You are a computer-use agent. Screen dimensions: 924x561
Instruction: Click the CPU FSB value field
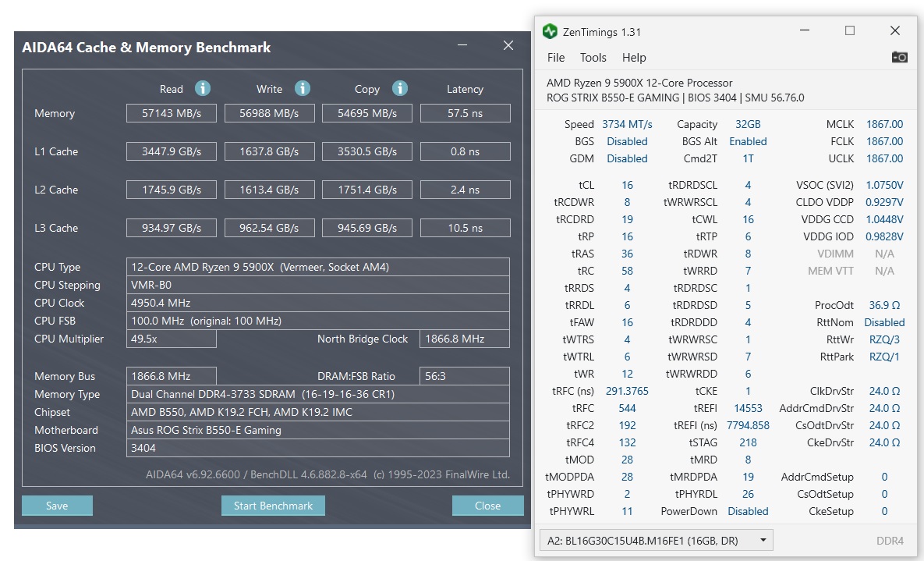click(318, 321)
